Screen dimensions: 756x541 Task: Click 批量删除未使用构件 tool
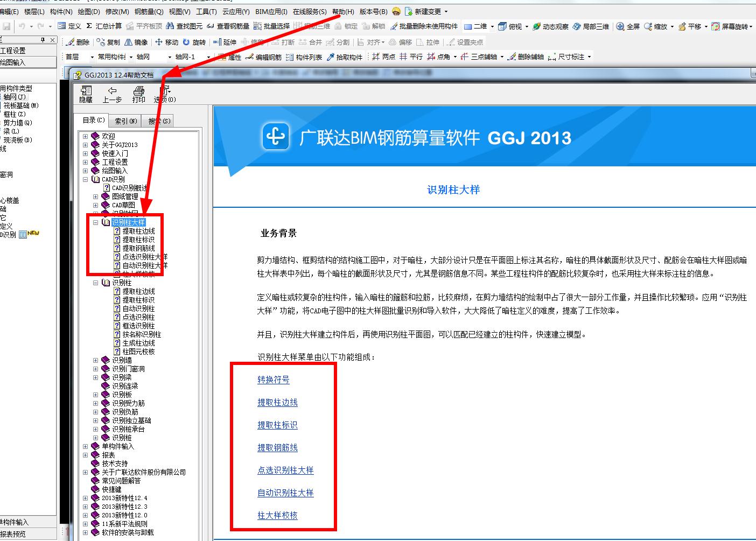coord(424,26)
